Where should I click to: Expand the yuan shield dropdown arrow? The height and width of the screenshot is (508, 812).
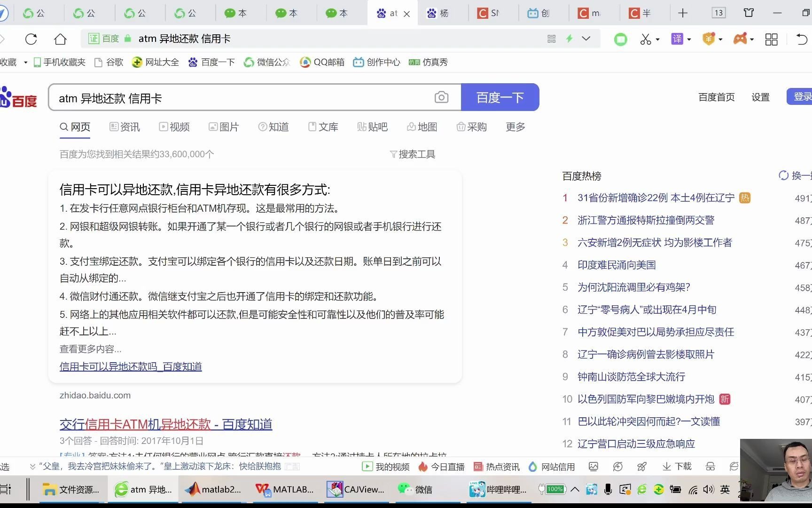720,40
